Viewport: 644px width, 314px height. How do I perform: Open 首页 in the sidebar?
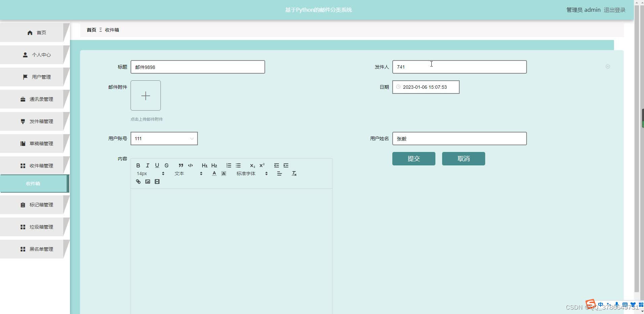click(x=35, y=33)
